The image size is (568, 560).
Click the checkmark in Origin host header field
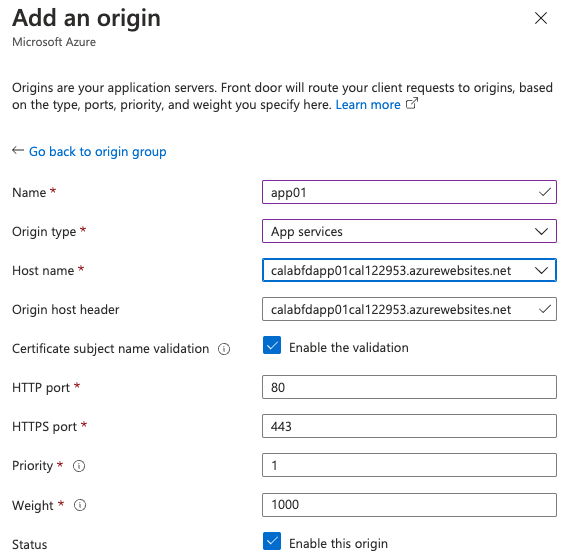(544, 309)
